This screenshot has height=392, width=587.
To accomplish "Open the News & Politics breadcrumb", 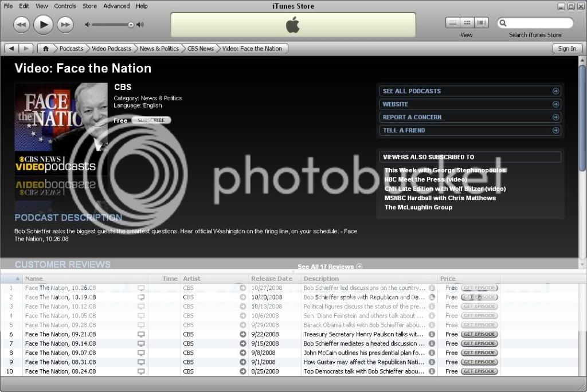I will [159, 48].
